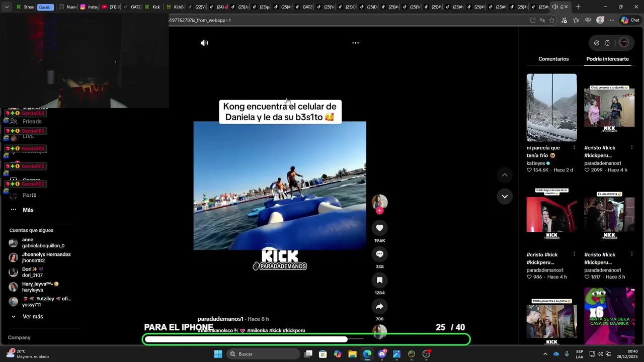Click the Company footer link
This screenshot has height=362, width=644.
coord(19,337)
